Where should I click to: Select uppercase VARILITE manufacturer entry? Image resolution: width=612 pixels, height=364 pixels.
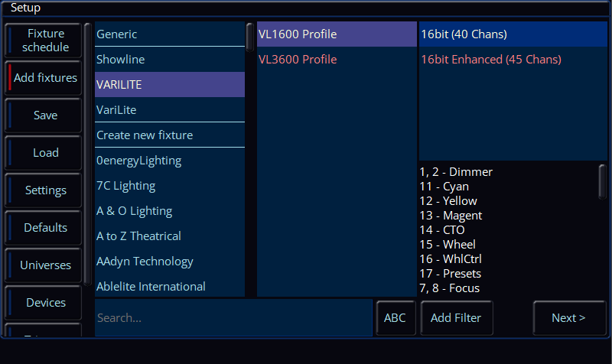tap(170, 85)
